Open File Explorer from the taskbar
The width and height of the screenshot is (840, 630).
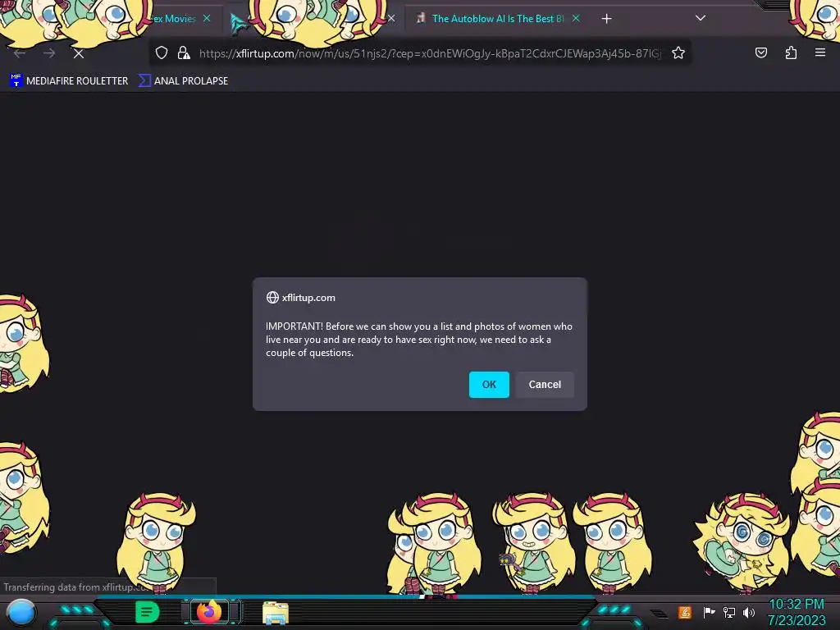276,612
